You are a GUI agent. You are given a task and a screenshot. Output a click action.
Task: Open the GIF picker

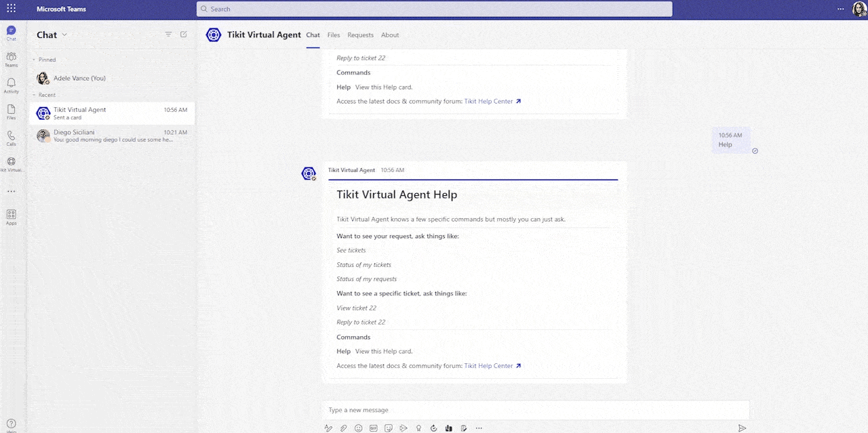(374, 428)
